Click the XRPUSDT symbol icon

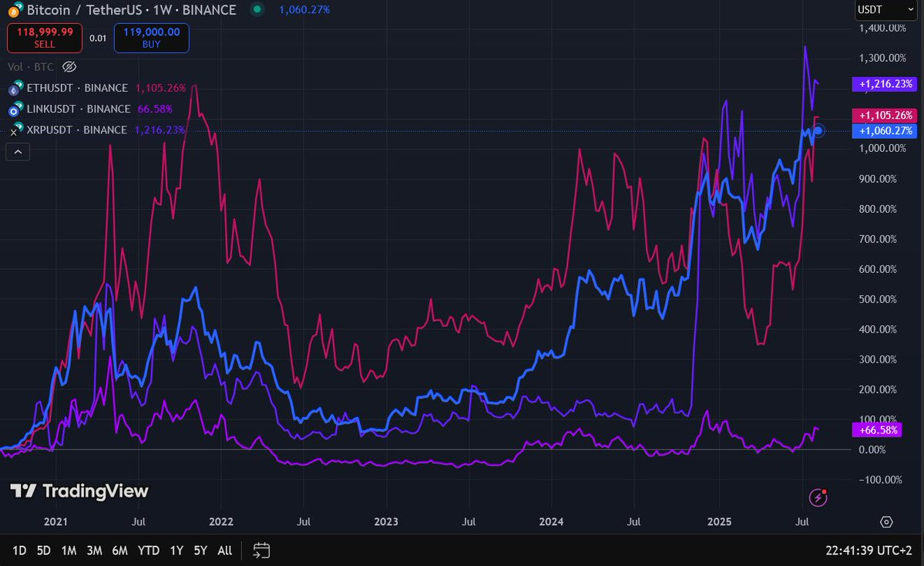tap(16, 130)
